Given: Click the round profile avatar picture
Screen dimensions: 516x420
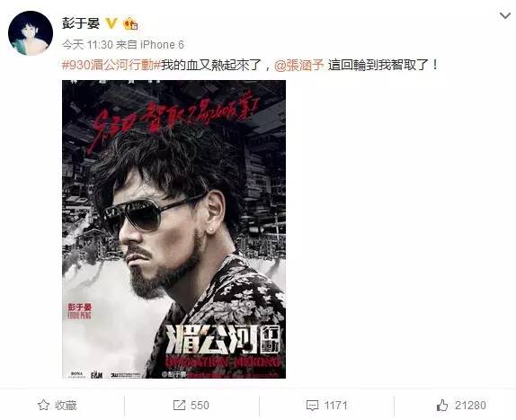Looking at the screenshot, I should (x=31, y=33).
